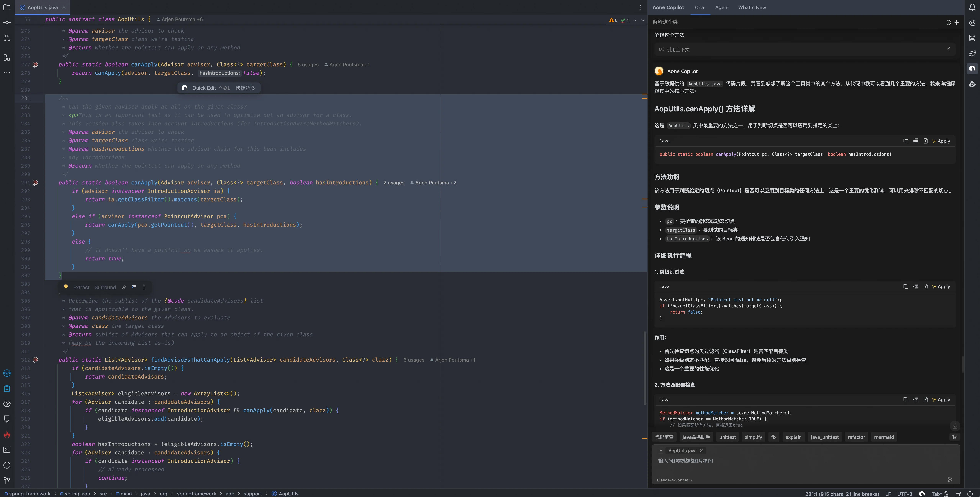The image size is (980, 497).
Task: Click Extract in the floating toolbar
Action: click(81, 288)
